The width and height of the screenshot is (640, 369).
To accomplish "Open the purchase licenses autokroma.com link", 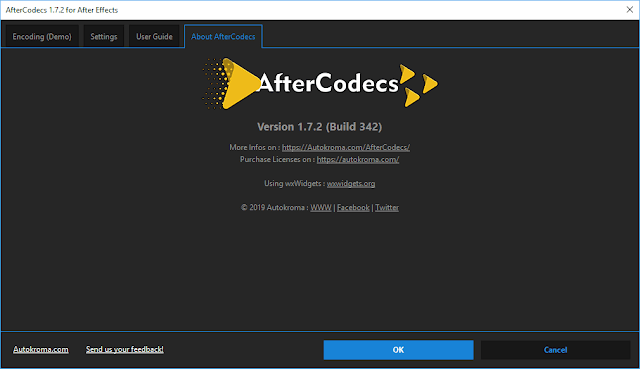I will point(358,160).
